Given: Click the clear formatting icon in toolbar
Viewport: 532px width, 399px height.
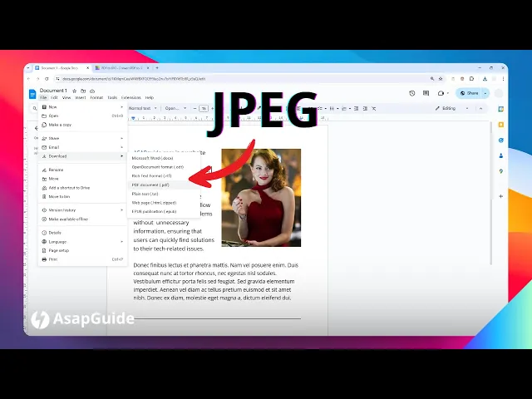Looking at the screenshot, I should tap(373, 109).
